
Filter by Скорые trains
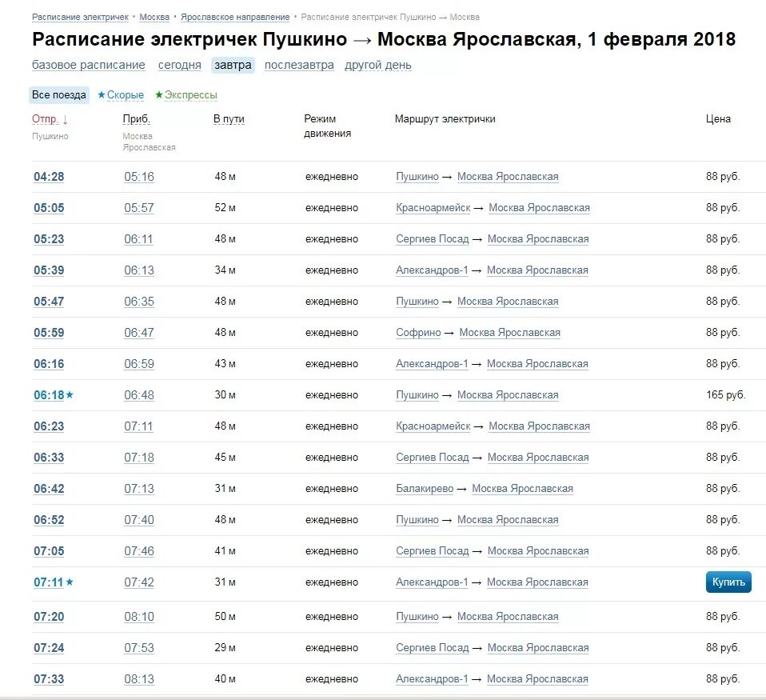121,95
